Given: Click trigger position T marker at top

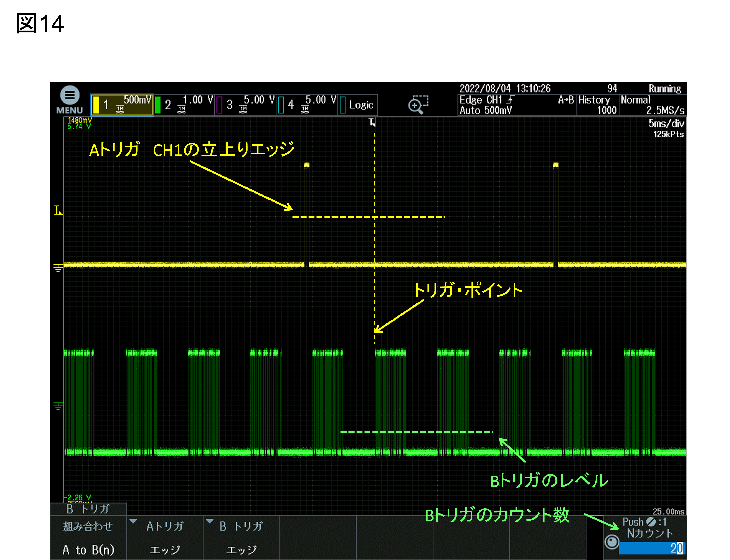Looking at the screenshot, I should (372, 122).
